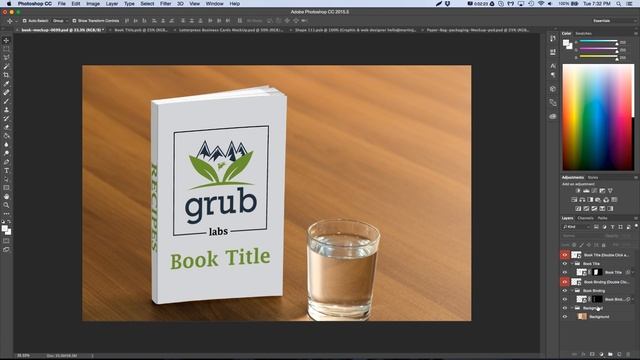This screenshot has height=360, width=640.
Task: Open the Essentials workspace dropdown
Action: (x=613, y=20)
